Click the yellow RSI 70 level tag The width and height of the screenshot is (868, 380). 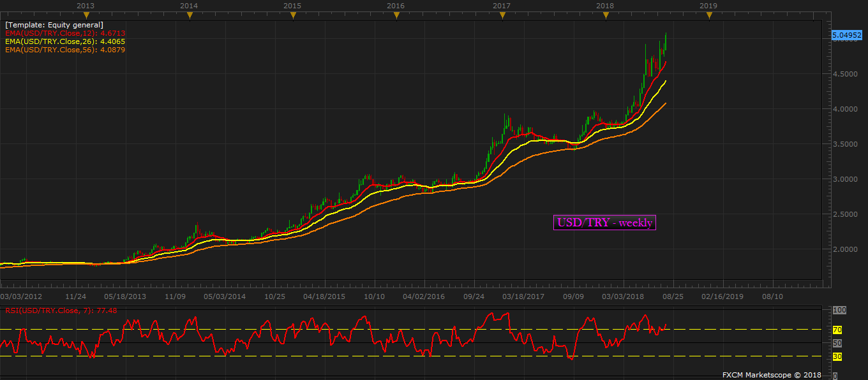point(837,330)
